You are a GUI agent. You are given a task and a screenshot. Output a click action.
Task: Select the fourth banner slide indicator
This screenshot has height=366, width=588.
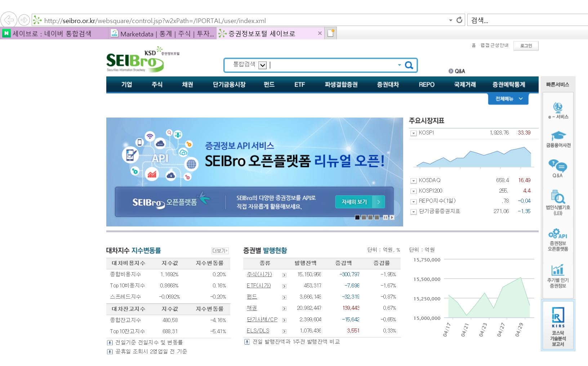tap(377, 217)
